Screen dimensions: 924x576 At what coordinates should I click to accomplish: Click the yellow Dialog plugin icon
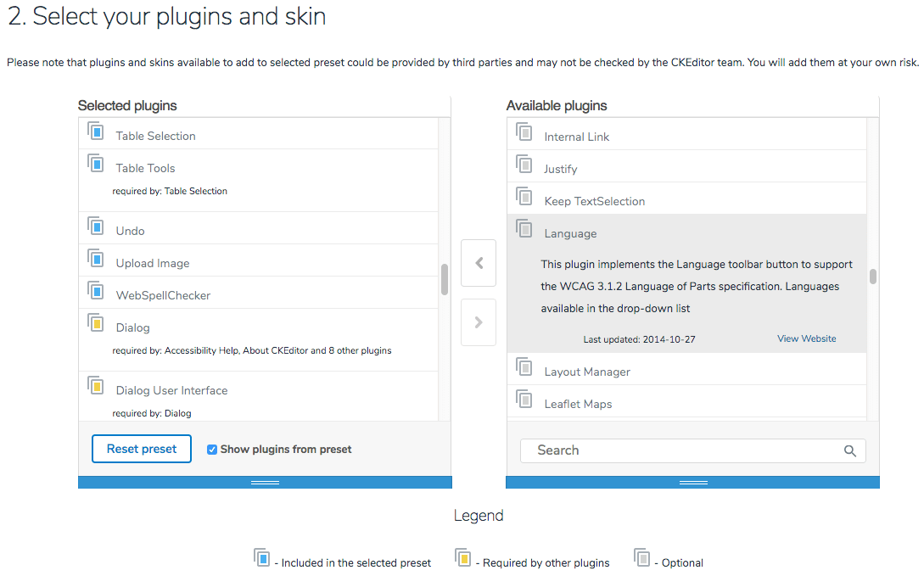click(96, 324)
